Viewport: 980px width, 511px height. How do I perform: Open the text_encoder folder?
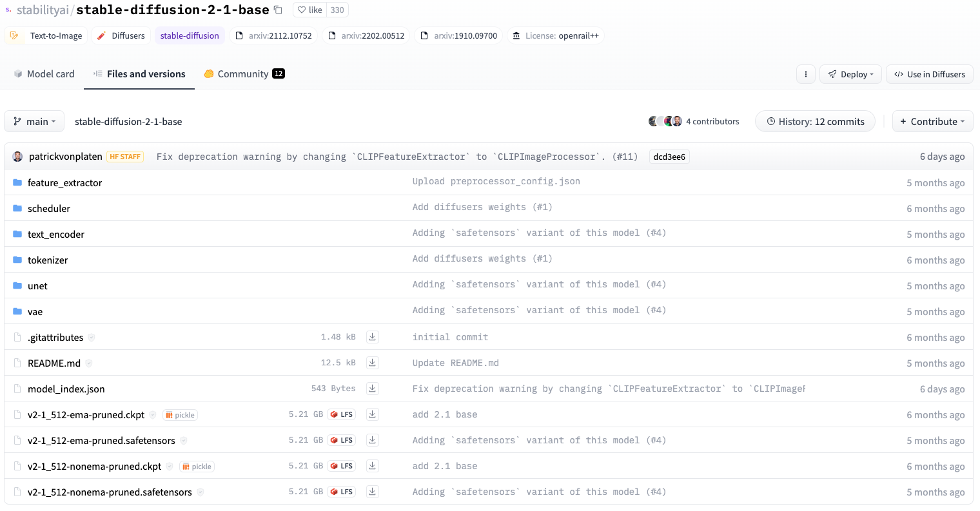click(56, 234)
